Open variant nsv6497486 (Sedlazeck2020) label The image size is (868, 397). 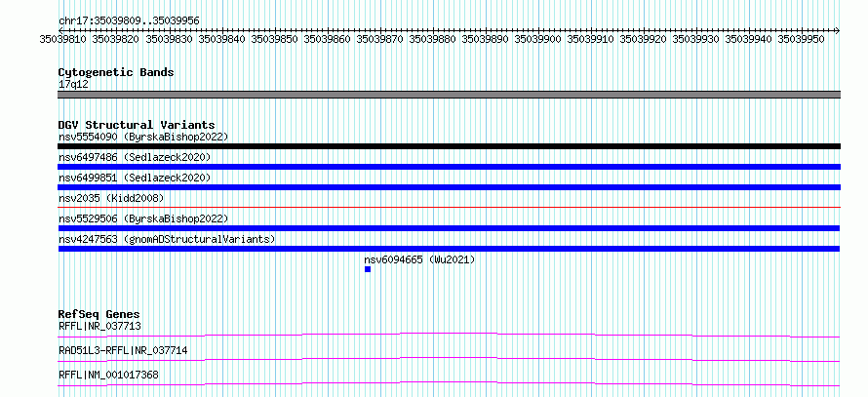[x=135, y=157]
